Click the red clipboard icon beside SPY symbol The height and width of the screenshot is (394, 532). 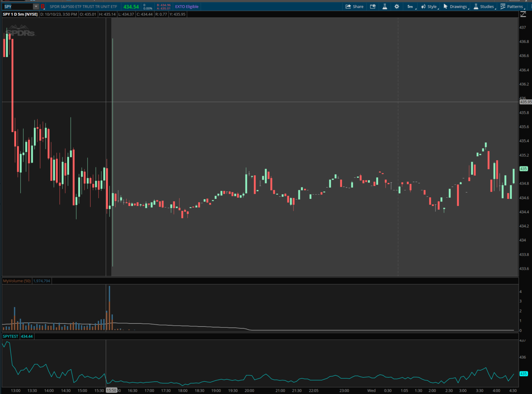43,6
